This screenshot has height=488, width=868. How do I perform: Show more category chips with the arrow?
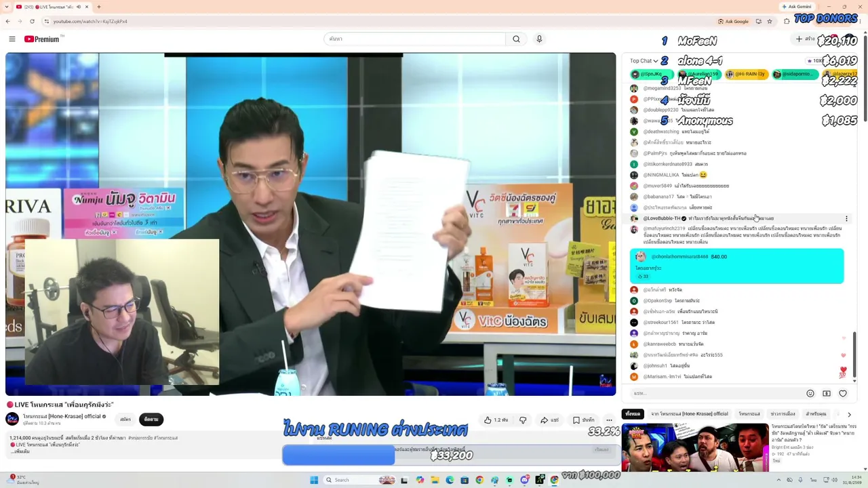tap(849, 414)
